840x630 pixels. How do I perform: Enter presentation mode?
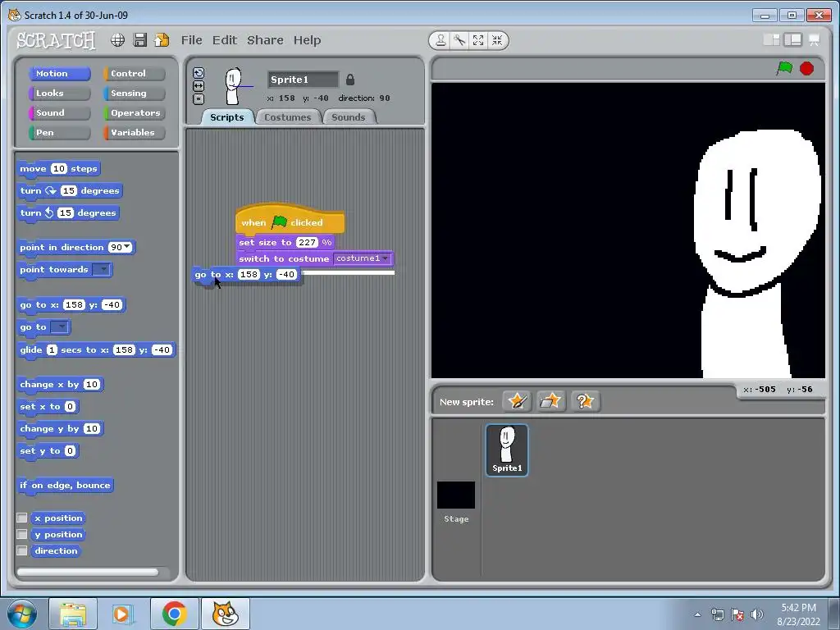click(x=815, y=39)
